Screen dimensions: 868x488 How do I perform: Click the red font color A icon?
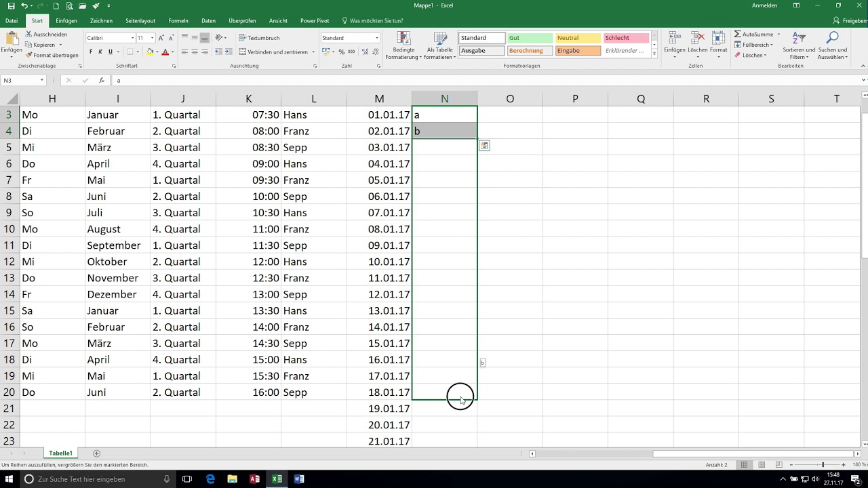tap(165, 52)
